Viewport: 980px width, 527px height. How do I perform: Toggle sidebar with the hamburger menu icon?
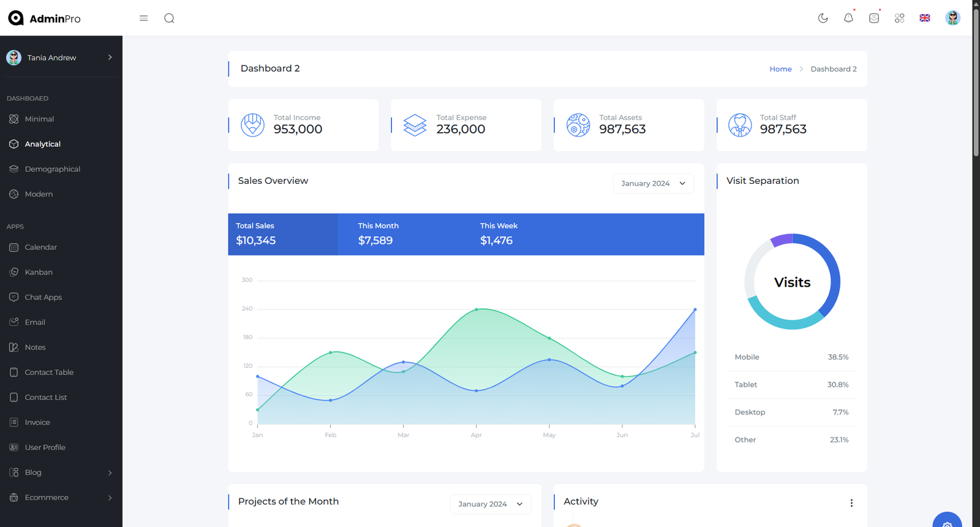pos(144,18)
